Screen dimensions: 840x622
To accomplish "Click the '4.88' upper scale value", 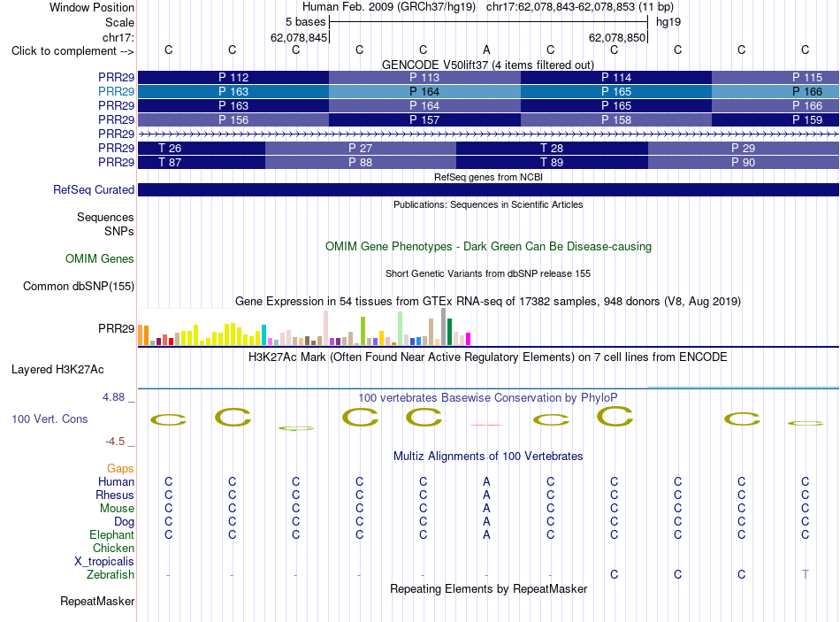I will pyautogui.click(x=113, y=397).
